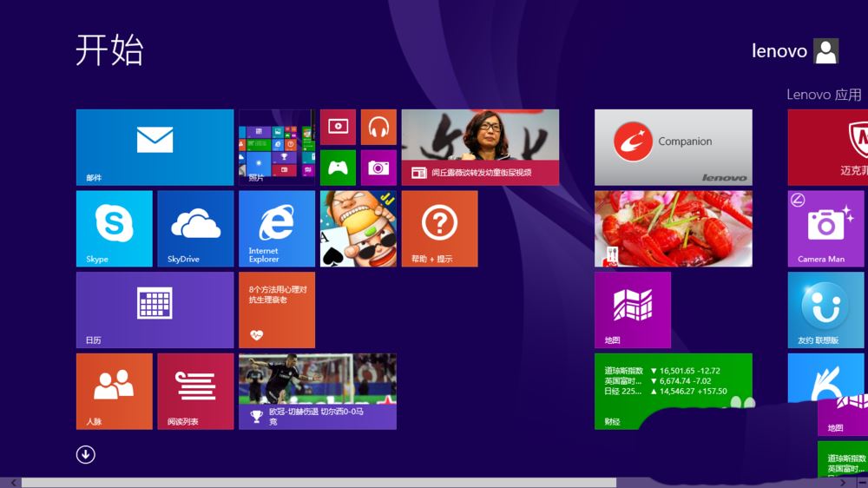Image resolution: width=868 pixels, height=488 pixels.
Task: Launch the orange headphones music tile
Action: pos(378,127)
